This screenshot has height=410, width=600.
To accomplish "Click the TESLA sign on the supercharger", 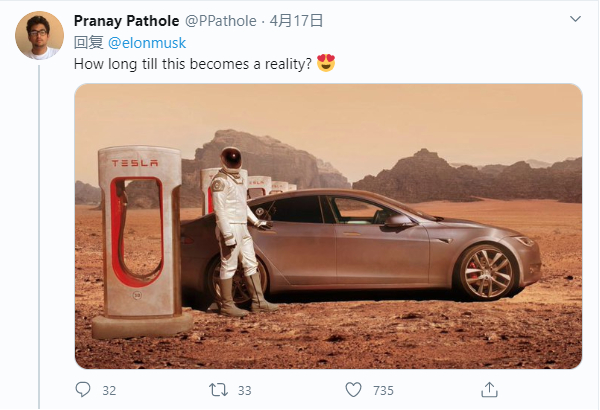I will point(135,162).
